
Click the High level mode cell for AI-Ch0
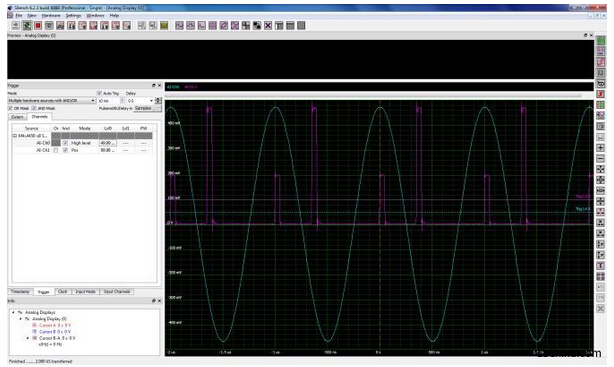[84, 143]
